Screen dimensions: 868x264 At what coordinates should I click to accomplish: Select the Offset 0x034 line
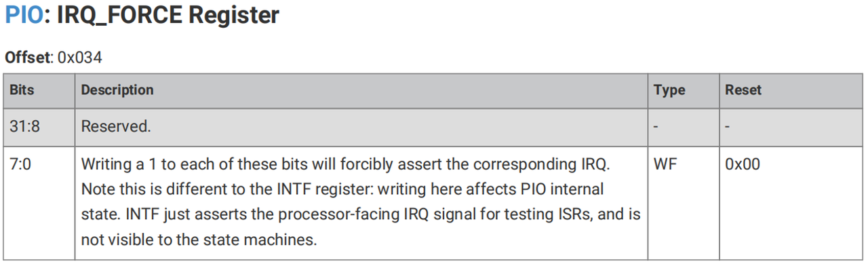[54, 58]
